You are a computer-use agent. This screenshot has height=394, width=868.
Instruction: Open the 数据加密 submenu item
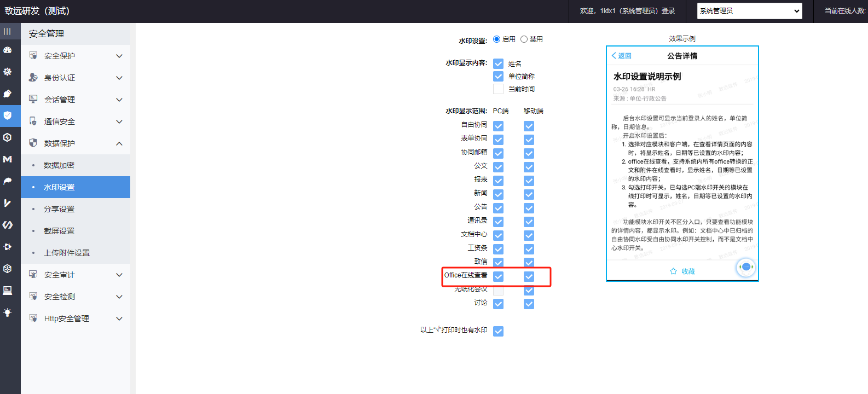tap(76, 165)
